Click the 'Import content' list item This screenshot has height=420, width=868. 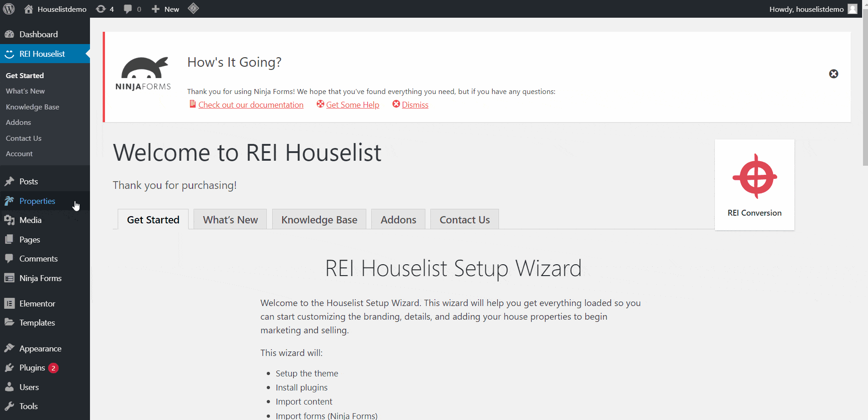[x=304, y=401]
